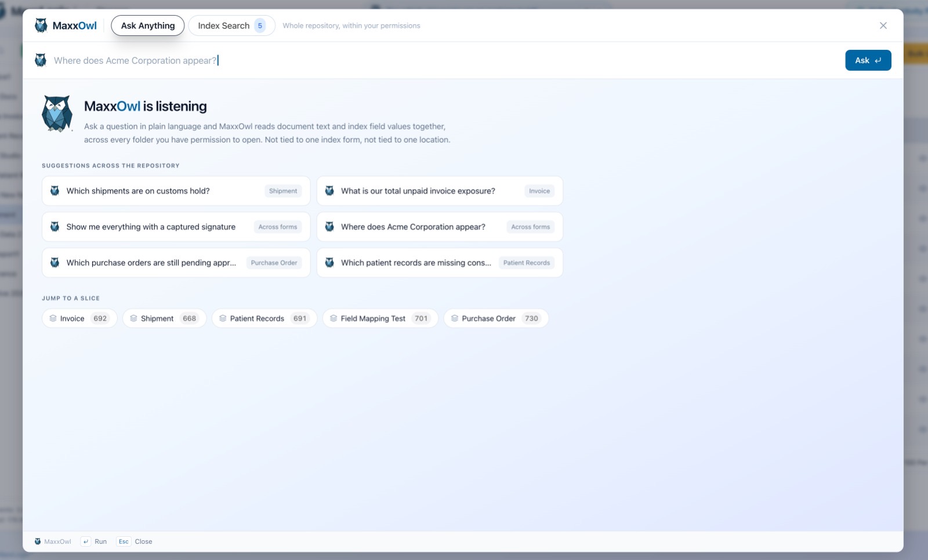Click the large owl mascot illustration
The height and width of the screenshot is (560, 928).
point(57,114)
